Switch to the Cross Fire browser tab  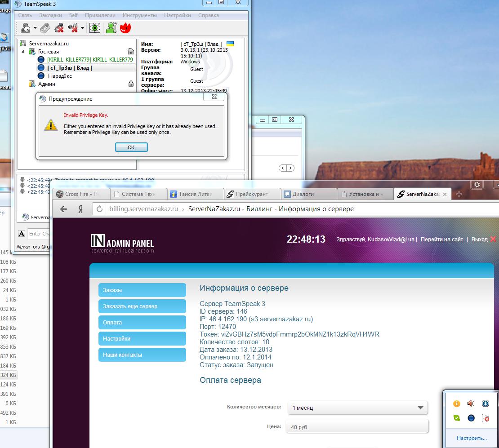tap(81, 194)
